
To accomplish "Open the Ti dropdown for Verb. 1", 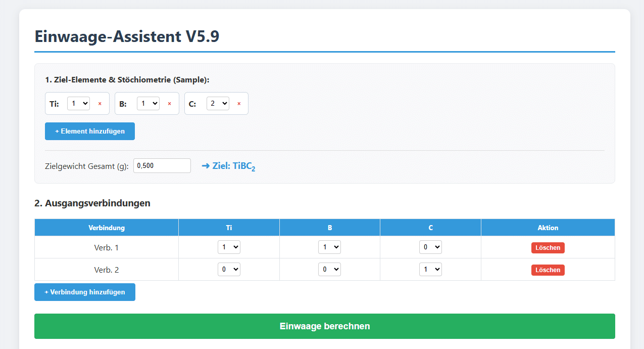I will (229, 247).
